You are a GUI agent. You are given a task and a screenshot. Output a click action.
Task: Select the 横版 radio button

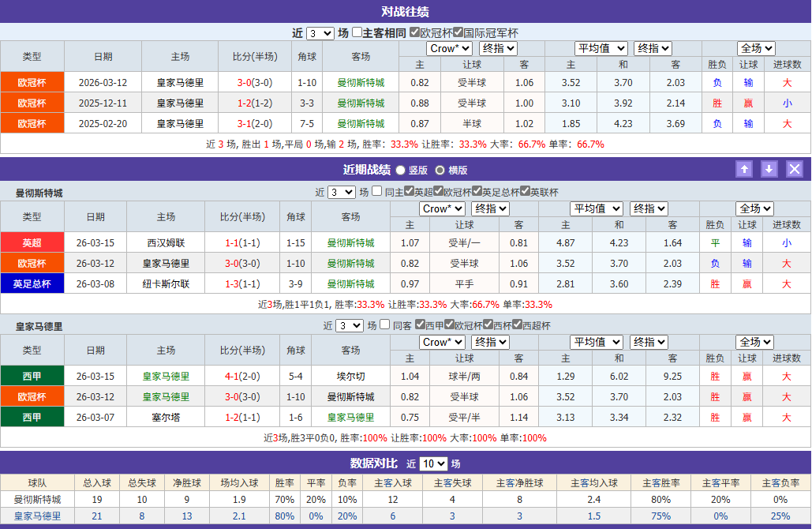coord(440,169)
